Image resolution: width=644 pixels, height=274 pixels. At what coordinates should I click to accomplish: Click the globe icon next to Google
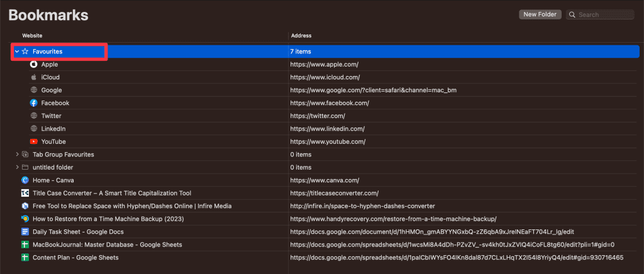(x=34, y=90)
